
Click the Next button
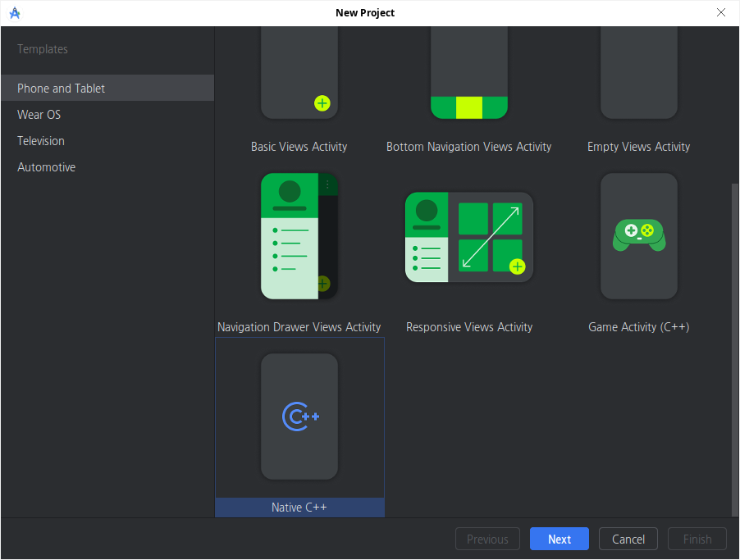coord(560,539)
